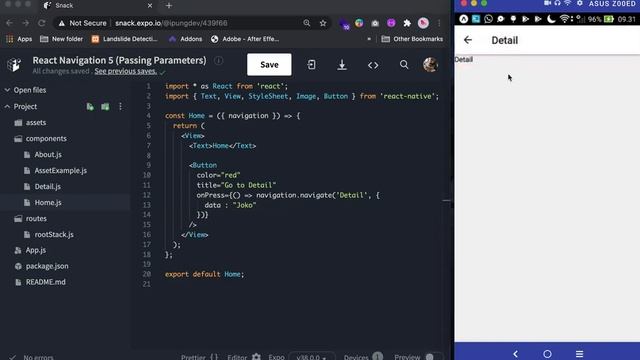Open the Project more options menu

point(120,107)
